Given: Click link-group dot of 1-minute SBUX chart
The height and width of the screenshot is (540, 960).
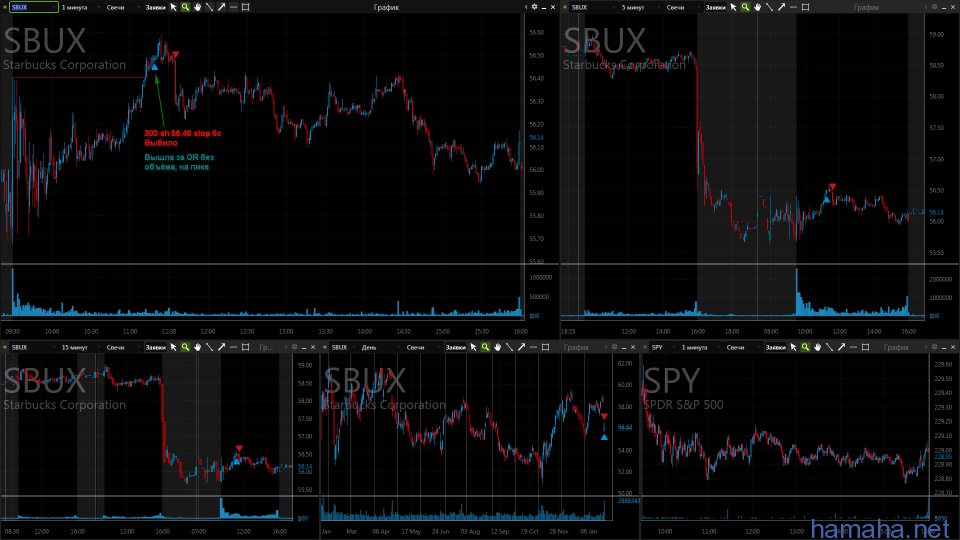Looking at the screenshot, I should (5, 7).
